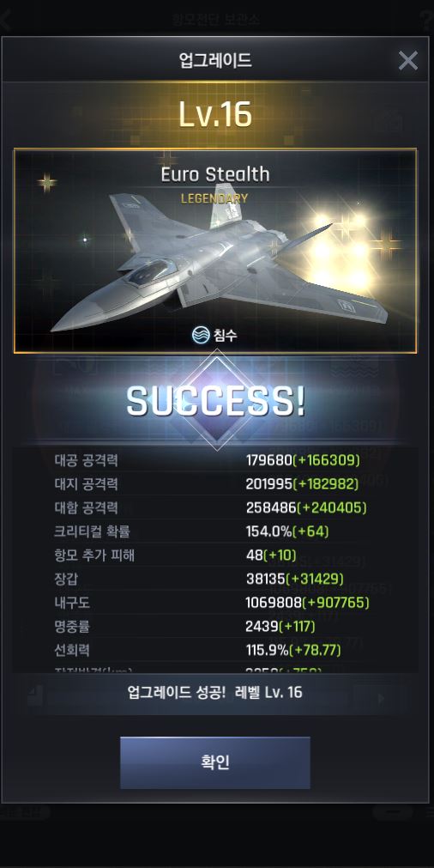
Task: Click the 침수 wave icon
Action: [200, 334]
